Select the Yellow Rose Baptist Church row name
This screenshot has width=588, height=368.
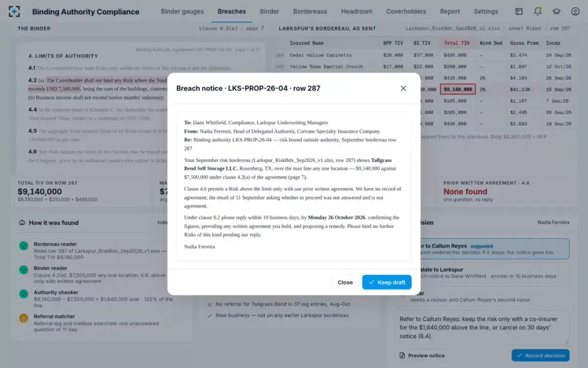click(326, 66)
